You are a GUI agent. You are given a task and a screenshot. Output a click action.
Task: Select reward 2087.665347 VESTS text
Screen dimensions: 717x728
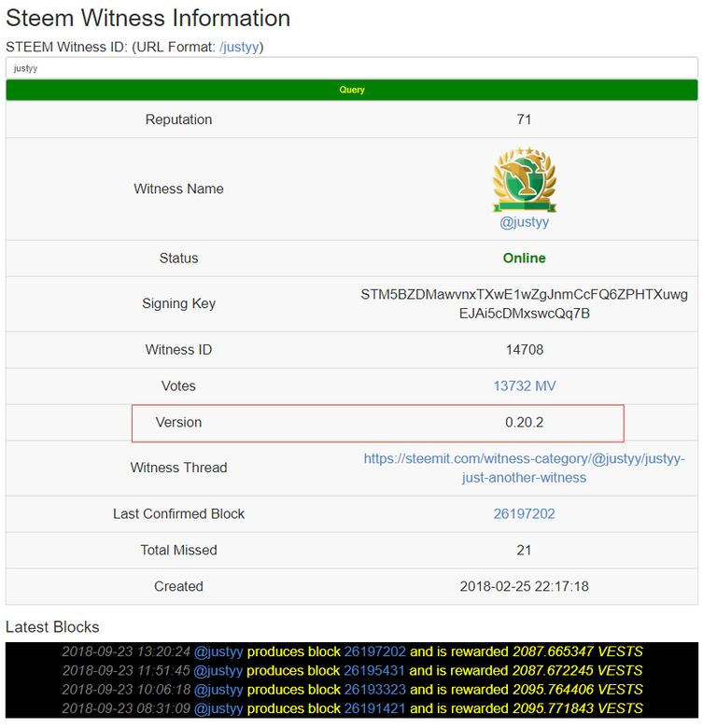tap(578, 651)
